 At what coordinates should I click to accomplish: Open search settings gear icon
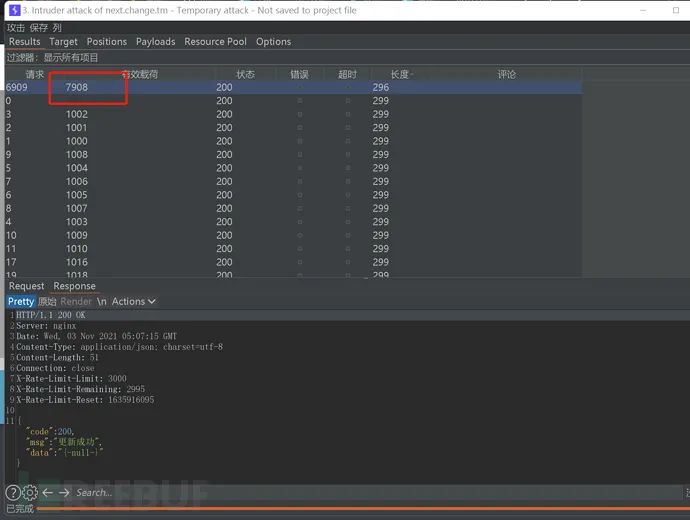tap(30, 492)
